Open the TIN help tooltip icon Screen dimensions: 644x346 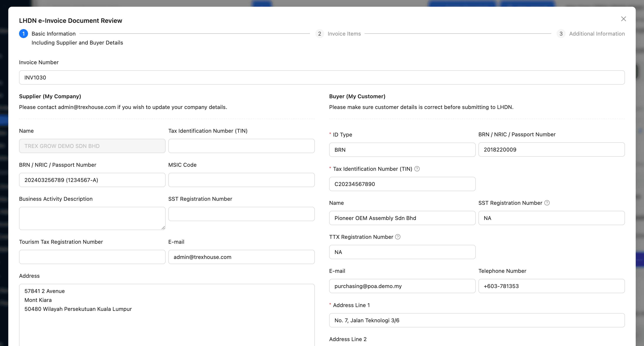pos(417,169)
